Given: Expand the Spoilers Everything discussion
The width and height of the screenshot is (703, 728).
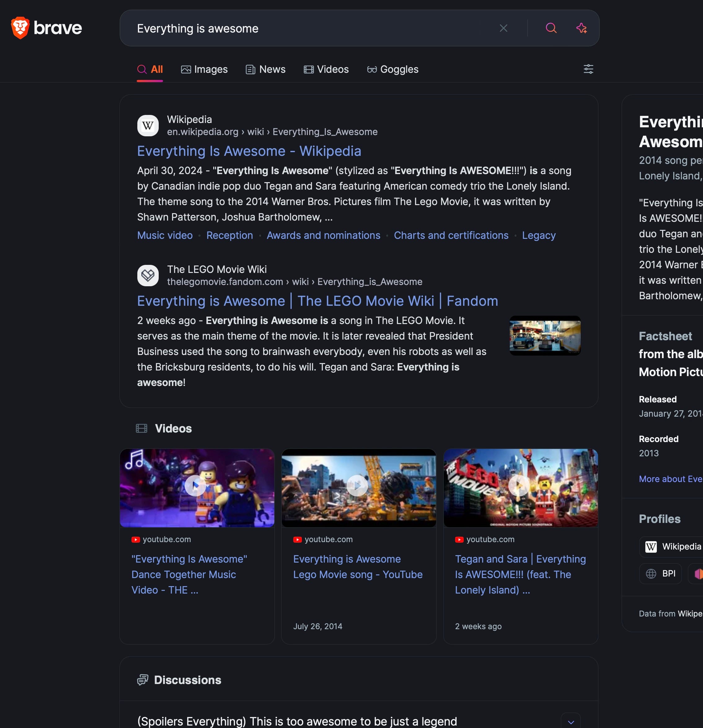Looking at the screenshot, I should click(x=571, y=722).
